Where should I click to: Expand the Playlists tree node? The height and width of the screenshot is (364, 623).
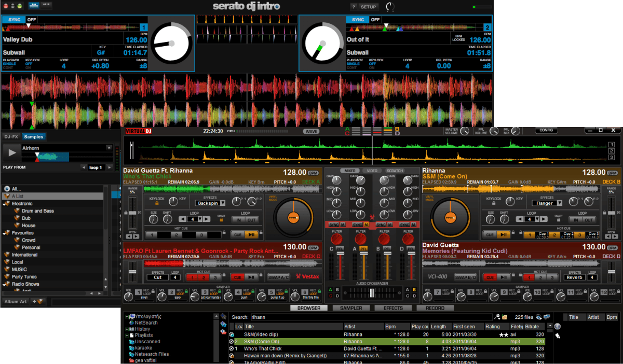(x=126, y=335)
